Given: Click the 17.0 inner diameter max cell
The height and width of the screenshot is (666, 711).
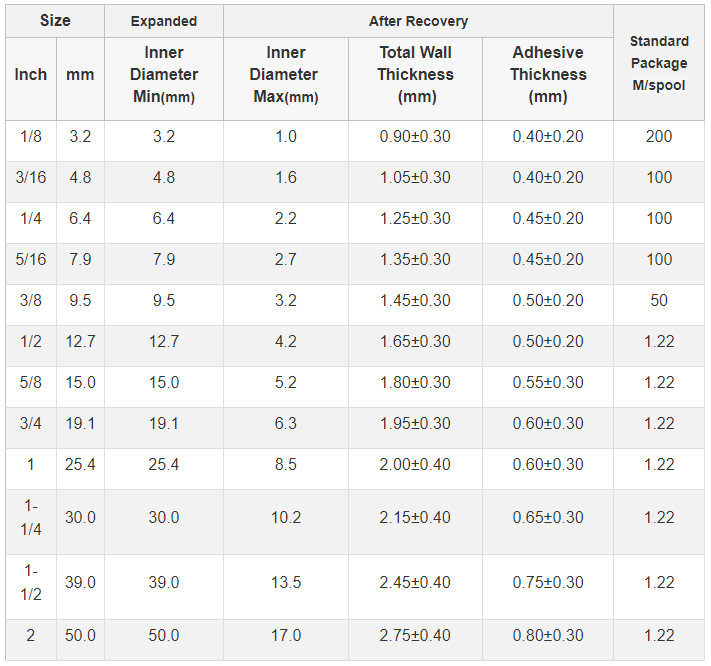Looking at the screenshot, I should tap(286, 635).
